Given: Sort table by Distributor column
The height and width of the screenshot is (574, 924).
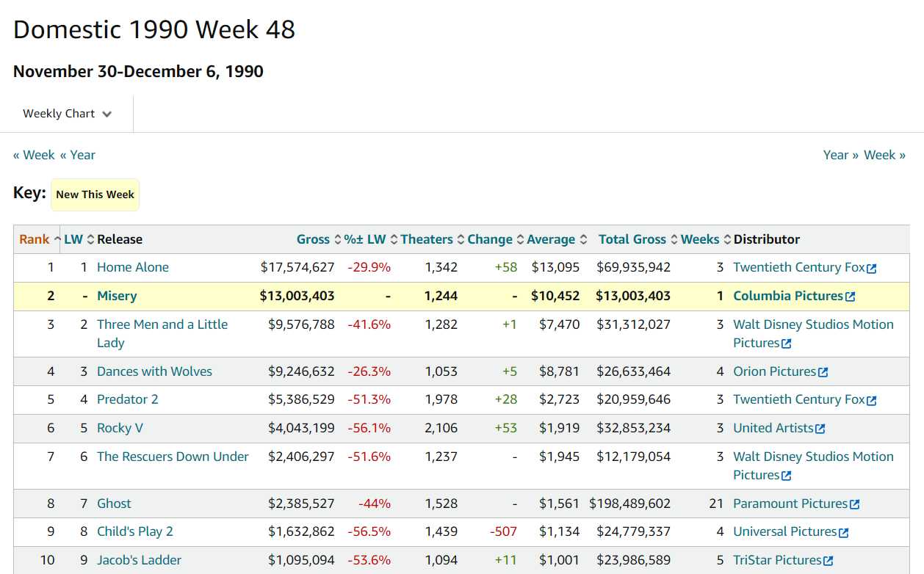Looking at the screenshot, I should click(767, 239).
